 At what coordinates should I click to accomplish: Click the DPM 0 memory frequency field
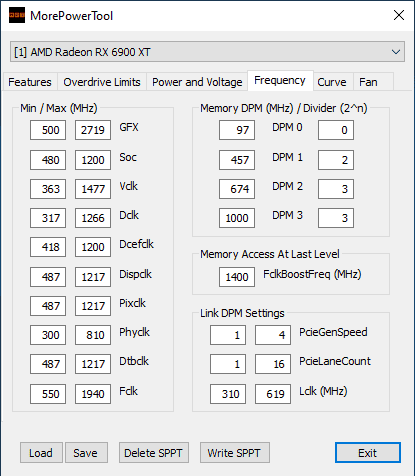coord(237,130)
